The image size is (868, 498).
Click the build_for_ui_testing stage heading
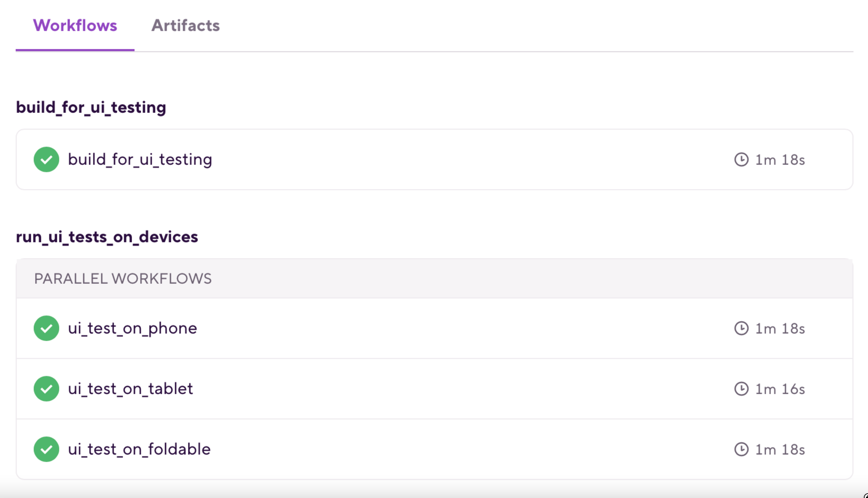pyautogui.click(x=91, y=107)
